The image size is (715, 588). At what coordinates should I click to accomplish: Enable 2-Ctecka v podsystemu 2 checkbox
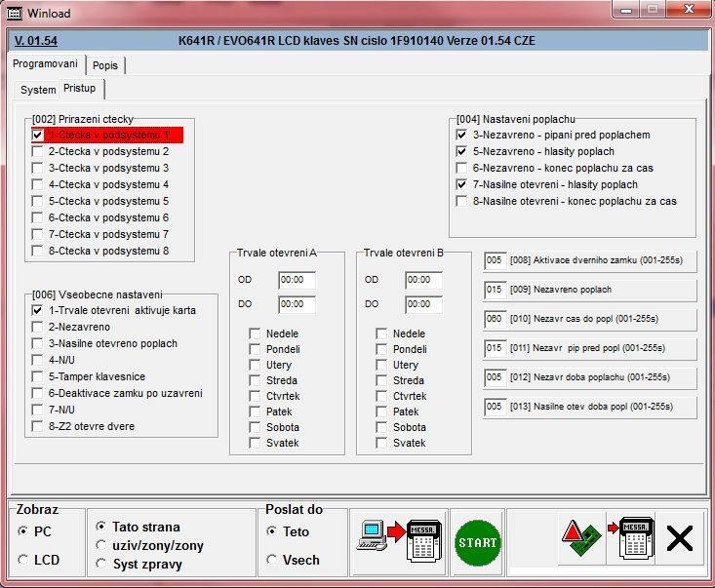pyautogui.click(x=38, y=152)
